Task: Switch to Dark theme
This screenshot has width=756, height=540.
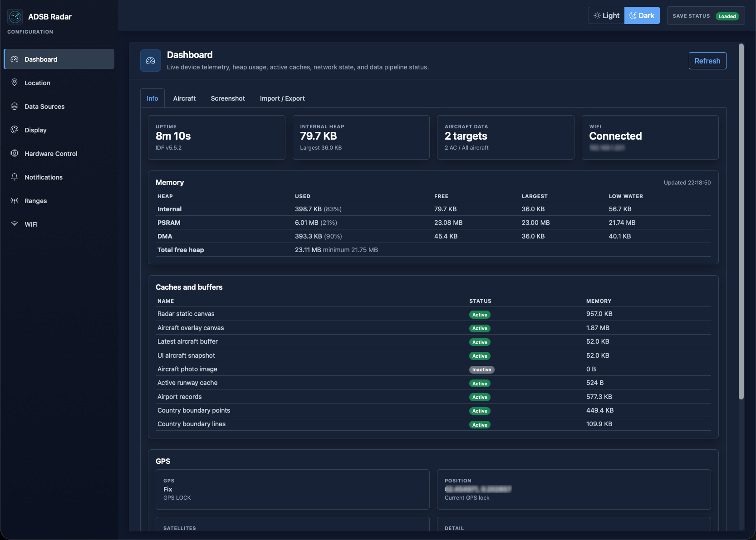Action: point(642,15)
